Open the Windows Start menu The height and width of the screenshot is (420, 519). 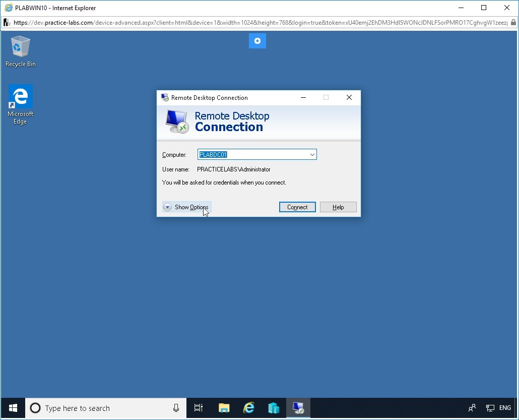tap(13, 408)
